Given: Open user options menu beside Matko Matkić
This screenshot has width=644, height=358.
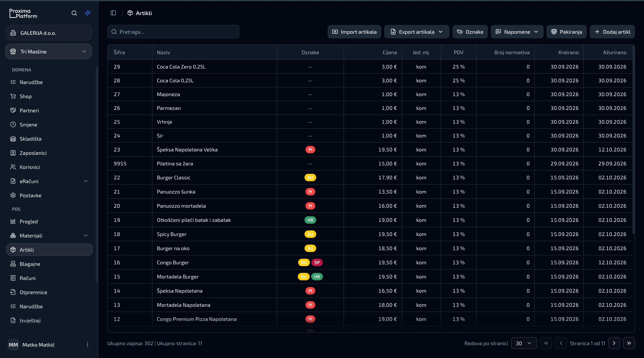Looking at the screenshot, I should (88, 345).
